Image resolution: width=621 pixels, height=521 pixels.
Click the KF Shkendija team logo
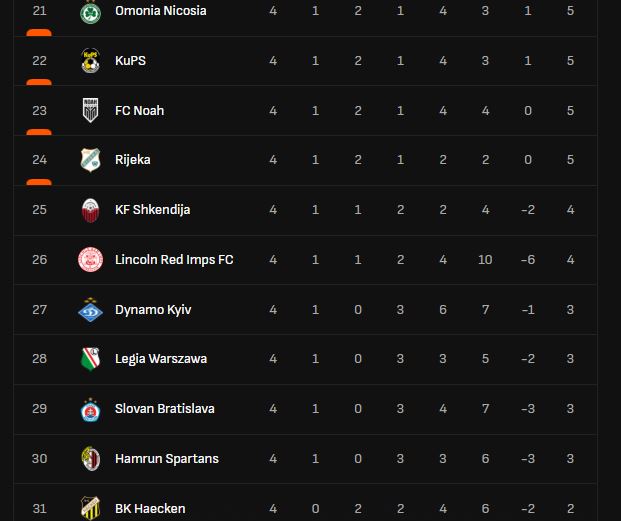[x=91, y=210]
